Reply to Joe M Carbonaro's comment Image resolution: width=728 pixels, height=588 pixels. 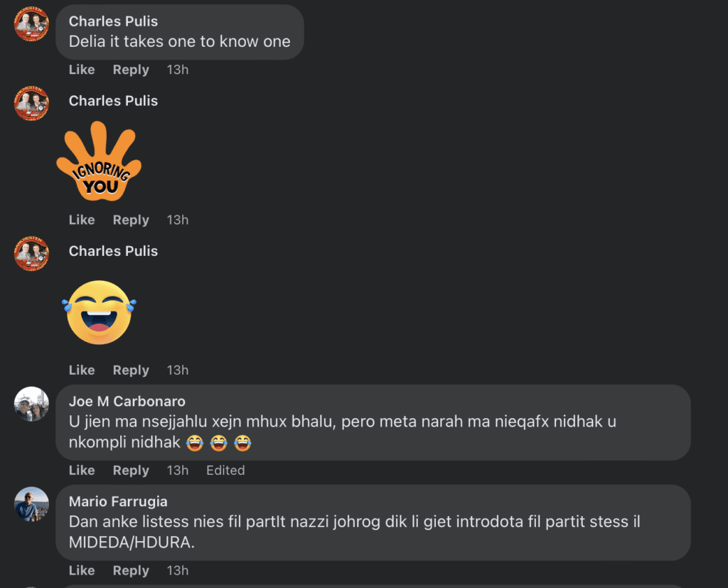[131, 470]
